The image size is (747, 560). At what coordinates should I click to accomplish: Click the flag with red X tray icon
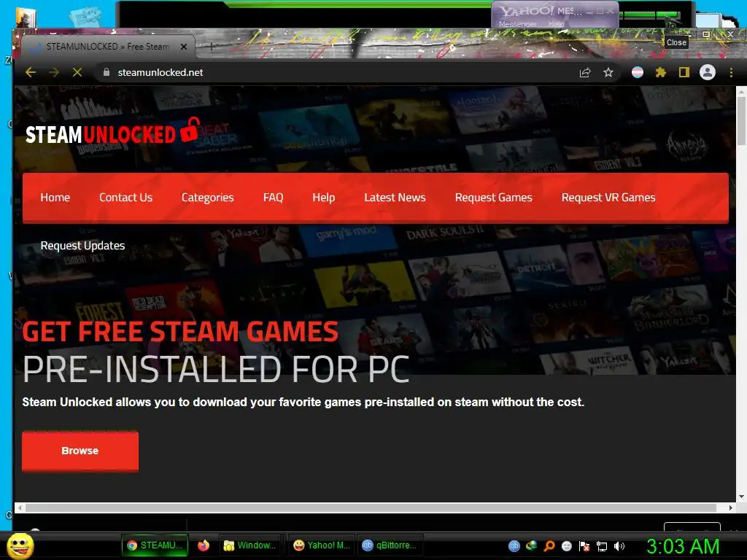coord(584,546)
